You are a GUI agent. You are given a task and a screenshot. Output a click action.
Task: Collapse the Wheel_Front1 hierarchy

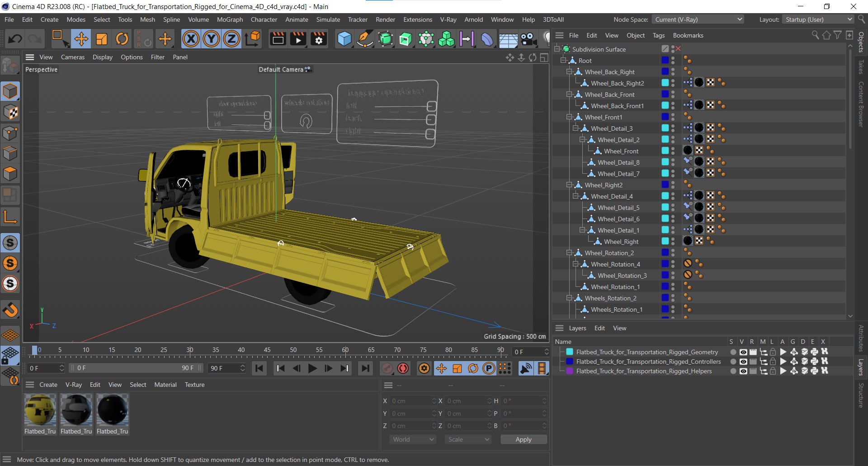click(x=570, y=117)
